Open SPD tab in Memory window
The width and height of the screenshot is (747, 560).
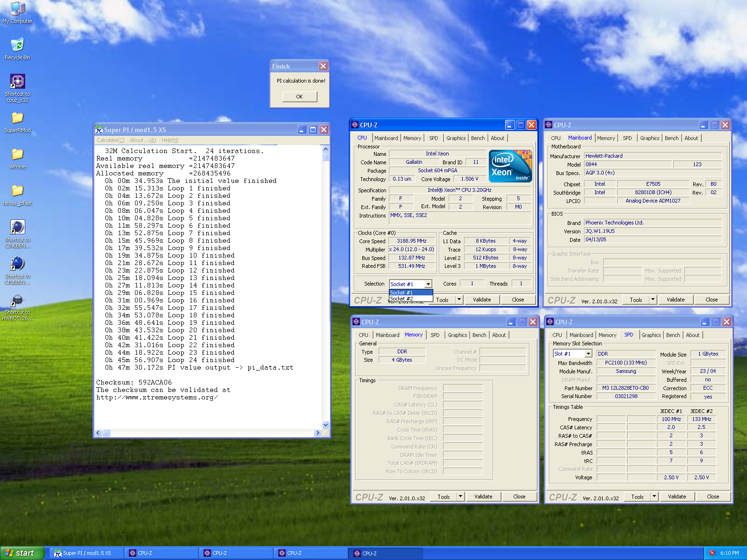click(x=435, y=335)
